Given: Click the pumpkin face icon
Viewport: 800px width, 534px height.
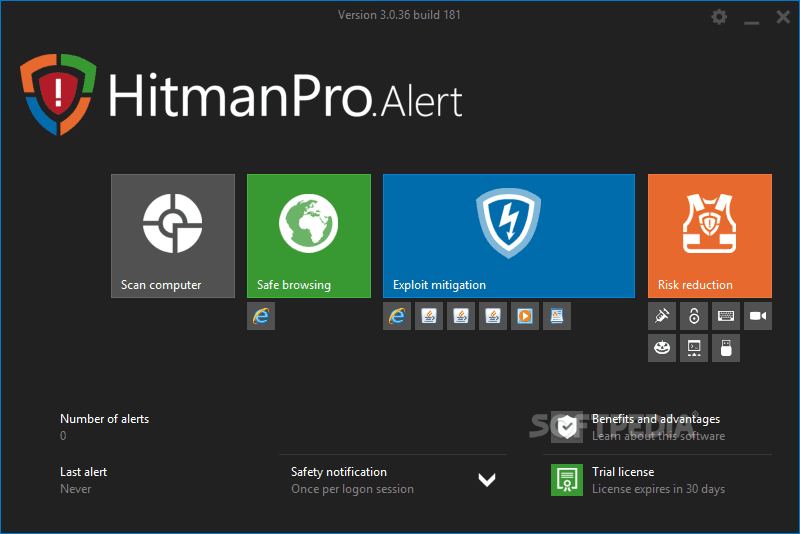Looking at the screenshot, I should pyautogui.click(x=662, y=348).
